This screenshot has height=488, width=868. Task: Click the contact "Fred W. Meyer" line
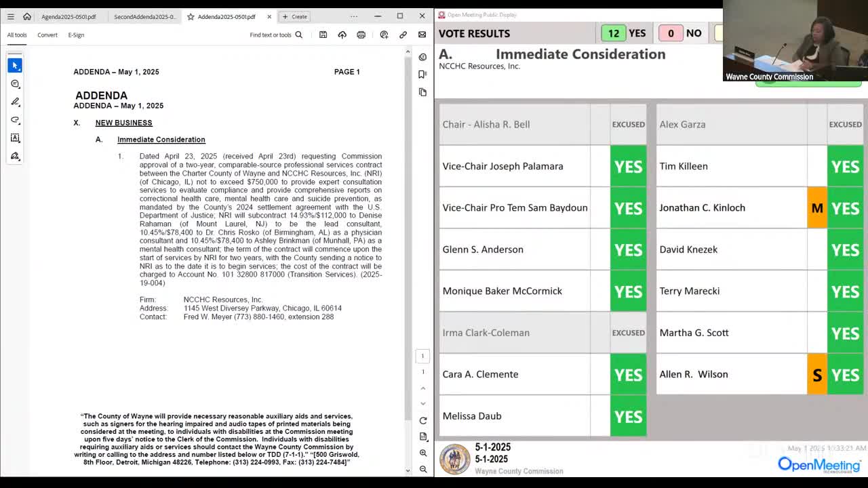click(x=258, y=317)
